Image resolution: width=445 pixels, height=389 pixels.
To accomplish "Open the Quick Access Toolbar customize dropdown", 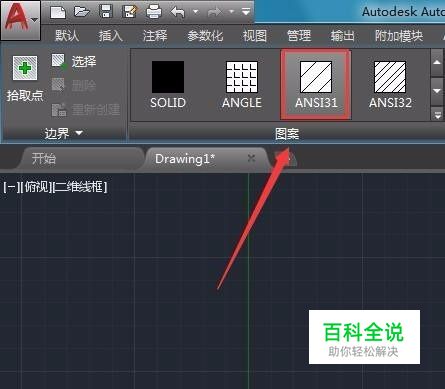I will [246, 12].
